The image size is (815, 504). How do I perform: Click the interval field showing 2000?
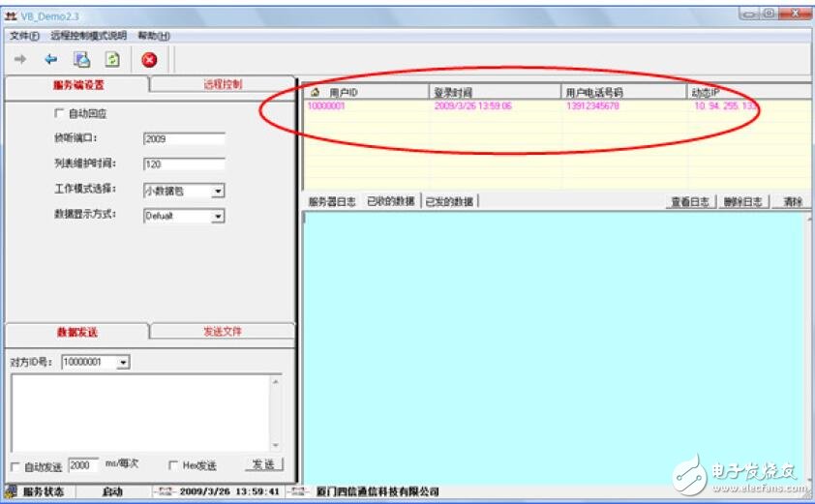[83, 465]
